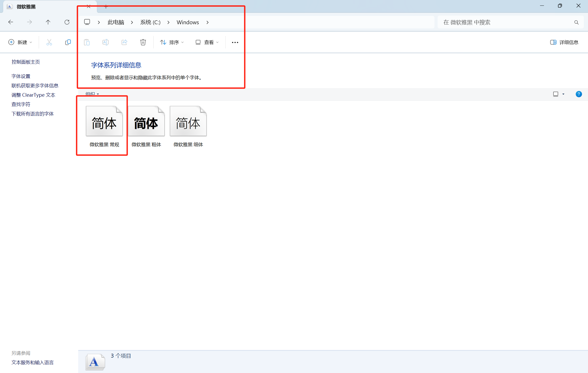
Task: Open the 排序 sort dropdown
Action: pos(172,42)
